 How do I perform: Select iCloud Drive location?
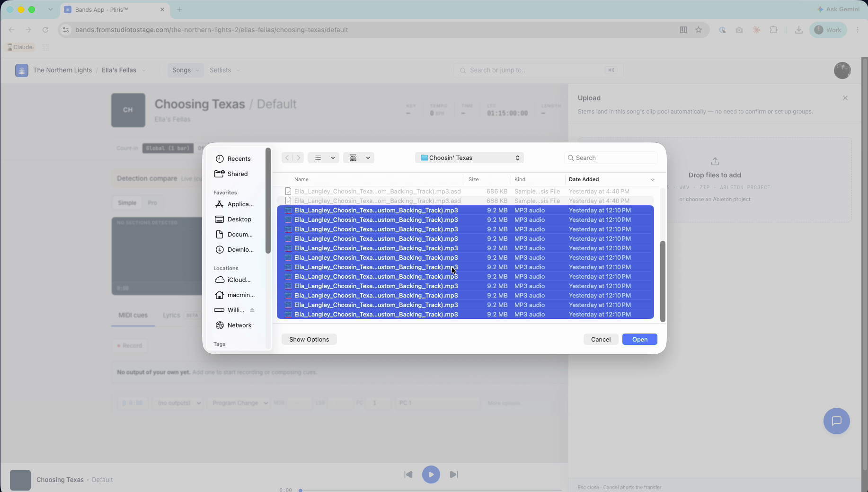tap(233, 280)
